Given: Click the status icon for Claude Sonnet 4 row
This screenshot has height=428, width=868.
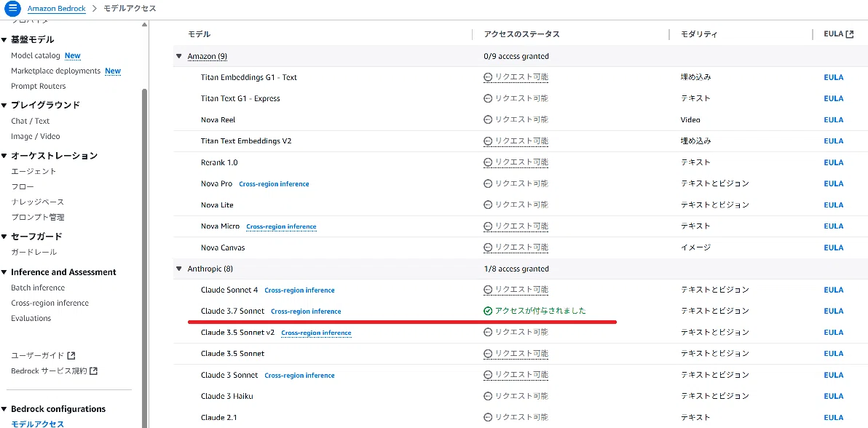Looking at the screenshot, I should (x=488, y=290).
